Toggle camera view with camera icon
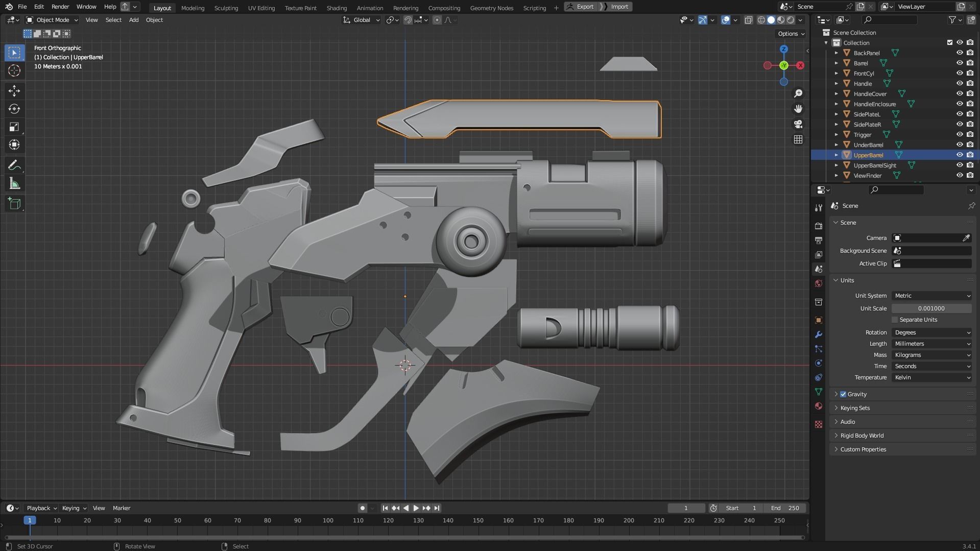Viewport: 980px width, 551px height. point(798,124)
